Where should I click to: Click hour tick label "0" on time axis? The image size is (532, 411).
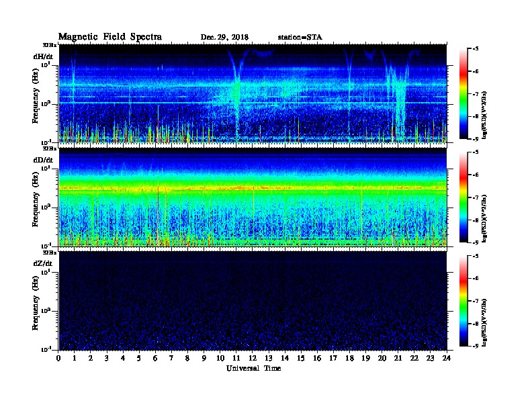pyautogui.click(x=58, y=358)
